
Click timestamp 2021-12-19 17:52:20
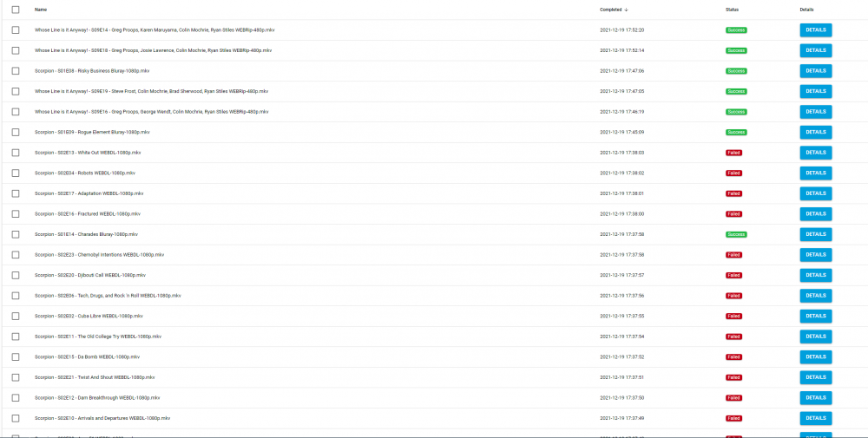(x=621, y=29)
